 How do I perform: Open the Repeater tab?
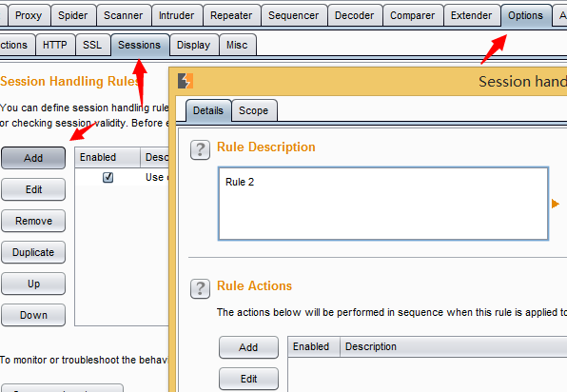pos(231,15)
